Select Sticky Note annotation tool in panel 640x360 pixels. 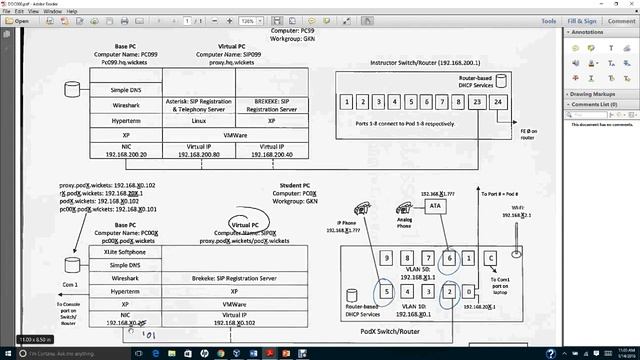(x=576, y=48)
